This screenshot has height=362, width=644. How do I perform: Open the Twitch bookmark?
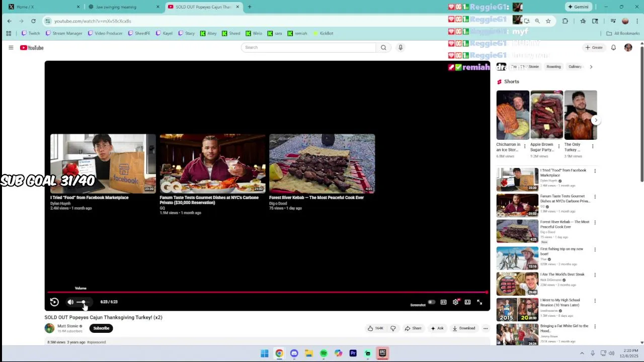click(x=31, y=33)
